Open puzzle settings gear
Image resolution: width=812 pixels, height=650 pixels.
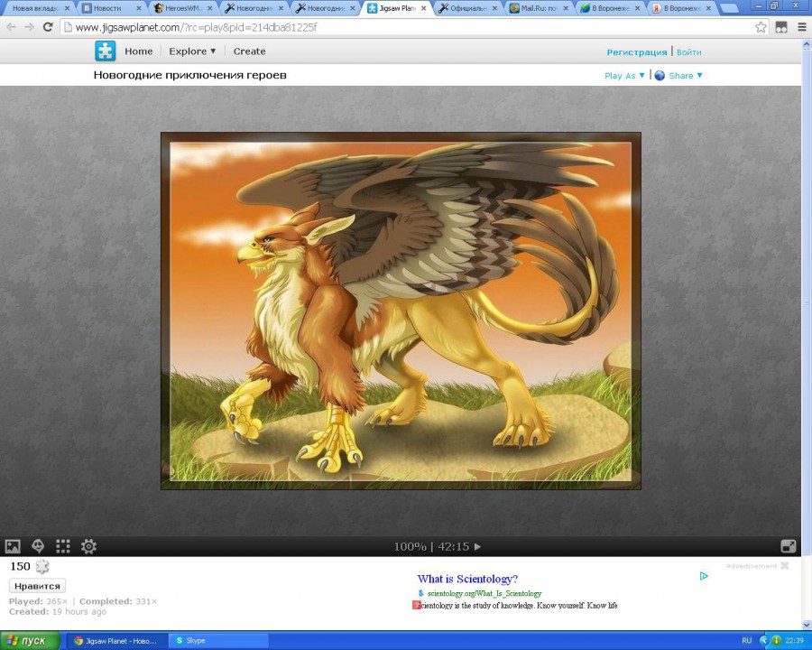click(88, 546)
